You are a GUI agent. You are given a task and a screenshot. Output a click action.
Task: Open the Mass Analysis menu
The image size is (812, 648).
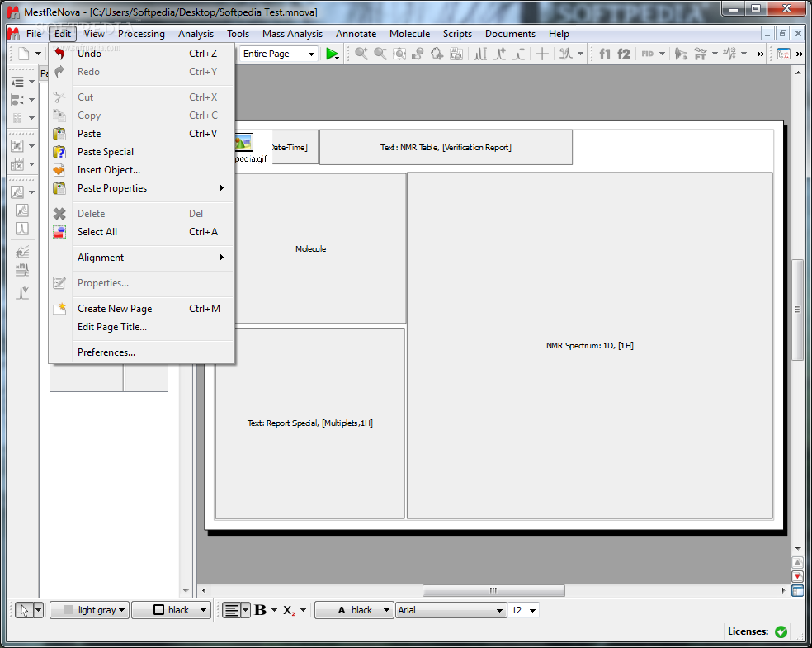tap(292, 34)
